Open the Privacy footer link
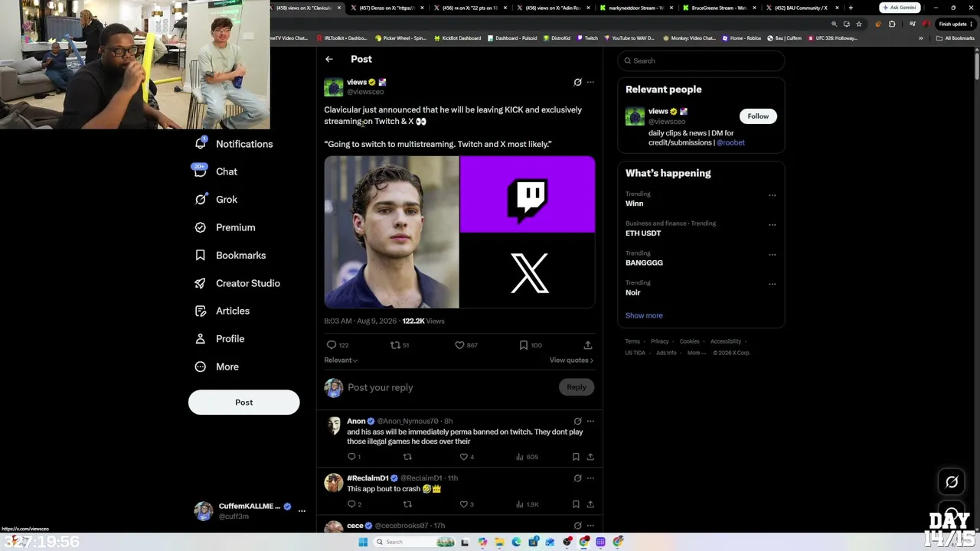 (x=660, y=341)
